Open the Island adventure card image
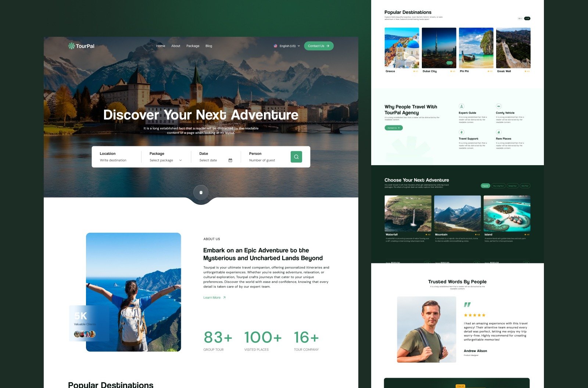588x388 pixels. 507,213
